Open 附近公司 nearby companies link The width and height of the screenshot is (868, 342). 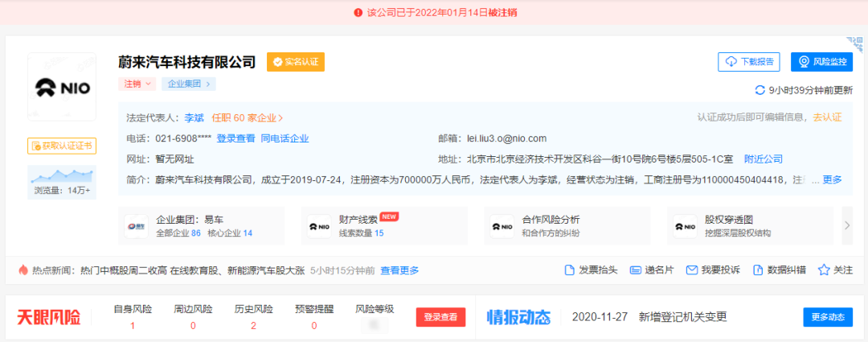click(x=764, y=159)
